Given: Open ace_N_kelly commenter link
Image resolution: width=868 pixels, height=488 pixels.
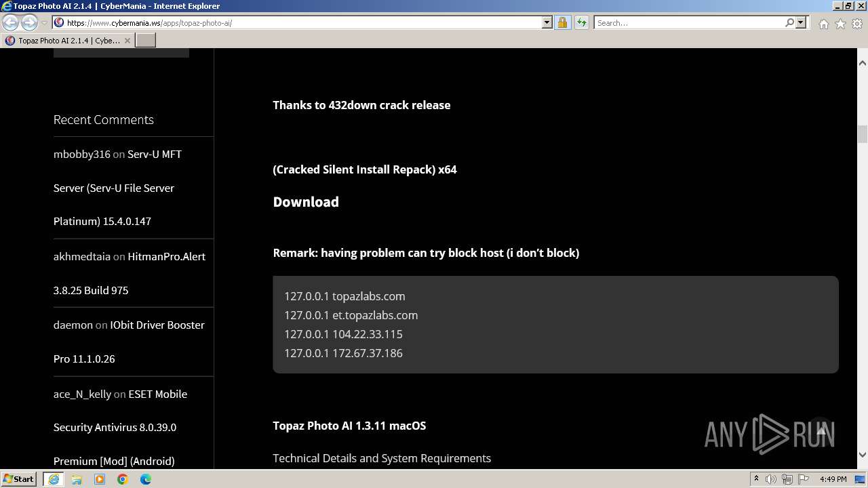Looking at the screenshot, I should [82, 394].
